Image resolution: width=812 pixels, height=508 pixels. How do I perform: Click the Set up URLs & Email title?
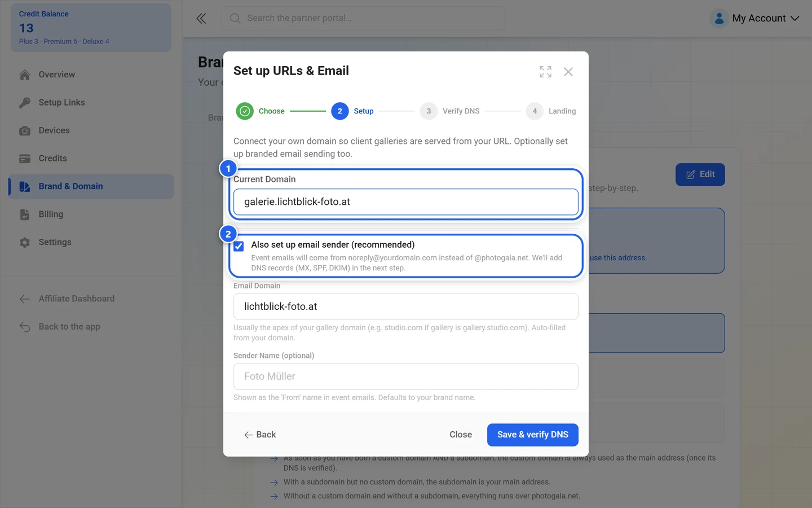pyautogui.click(x=291, y=71)
